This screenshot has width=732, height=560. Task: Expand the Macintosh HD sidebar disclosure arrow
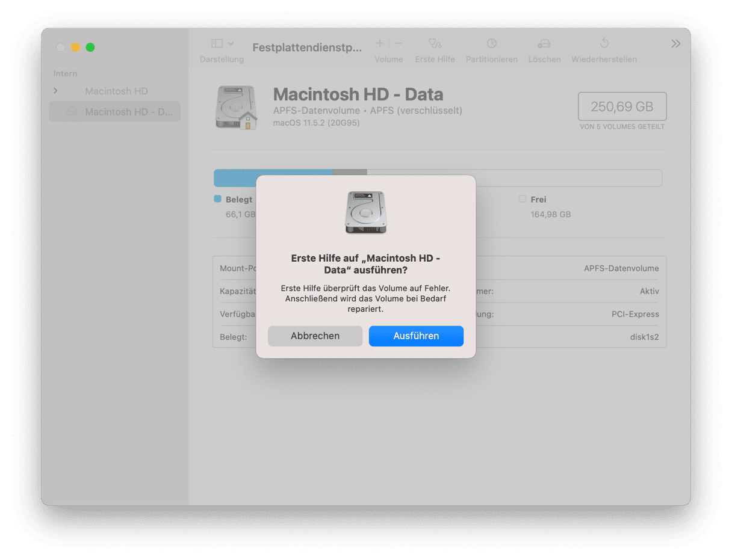point(56,91)
